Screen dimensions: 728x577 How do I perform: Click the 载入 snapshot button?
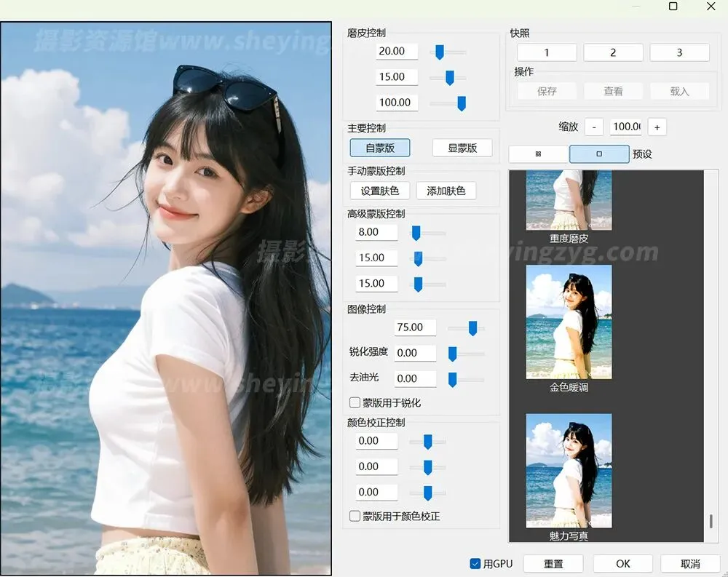click(679, 91)
